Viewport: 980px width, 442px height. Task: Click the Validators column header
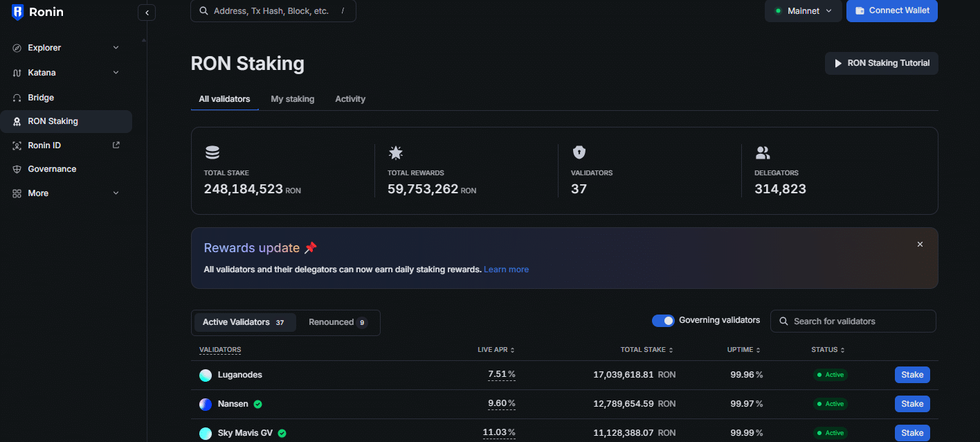pyautogui.click(x=220, y=350)
